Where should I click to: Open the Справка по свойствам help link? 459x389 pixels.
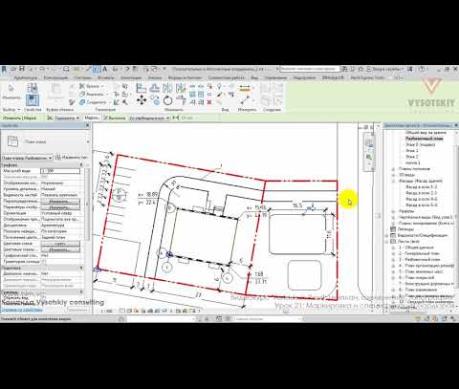click(x=22, y=310)
